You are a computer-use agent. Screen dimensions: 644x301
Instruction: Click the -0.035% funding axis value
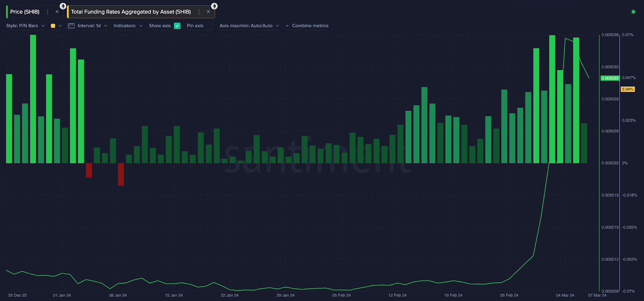pos(630,227)
